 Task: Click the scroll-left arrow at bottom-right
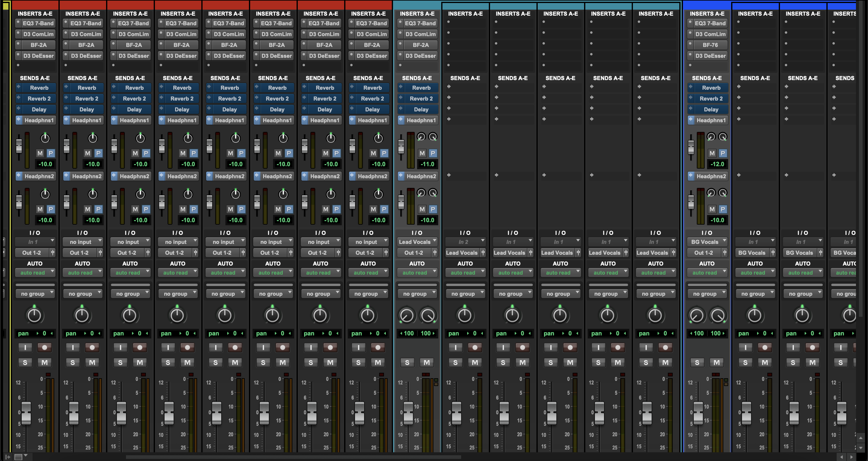(842, 457)
